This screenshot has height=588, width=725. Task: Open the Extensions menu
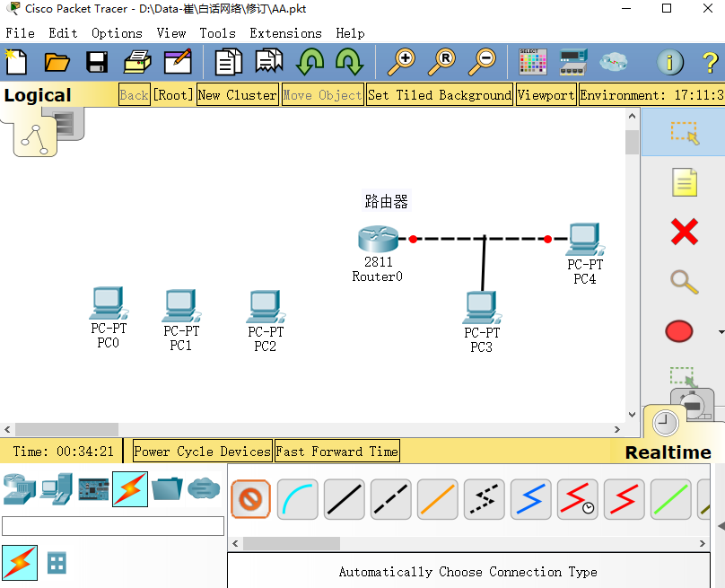pyautogui.click(x=285, y=32)
